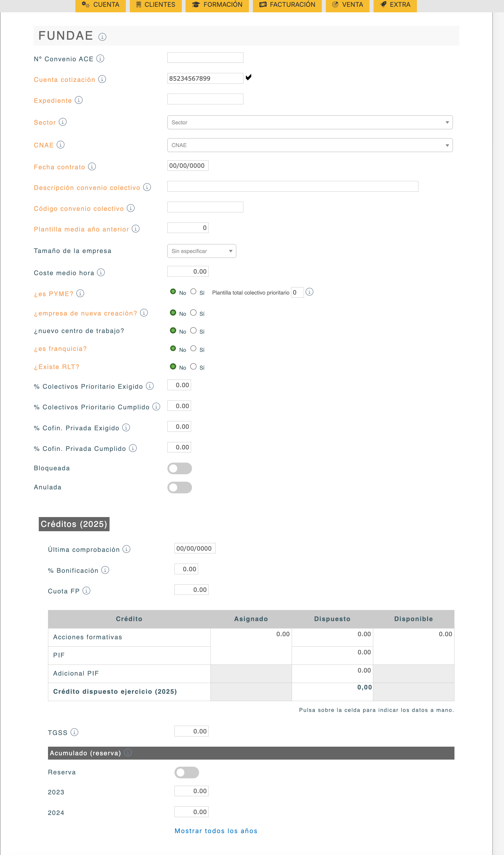This screenshot has width=504, height=855.
Task: Open the CLIENTES menu
Action: (156, 5)
